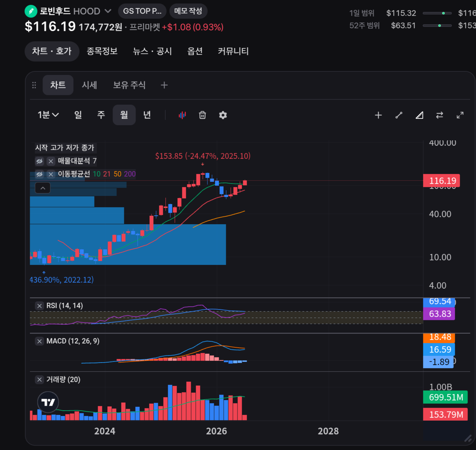Toggle visibility of 매물대분석 indicator
The height and width of the screenshot is (450, 476).
point(39,161)
